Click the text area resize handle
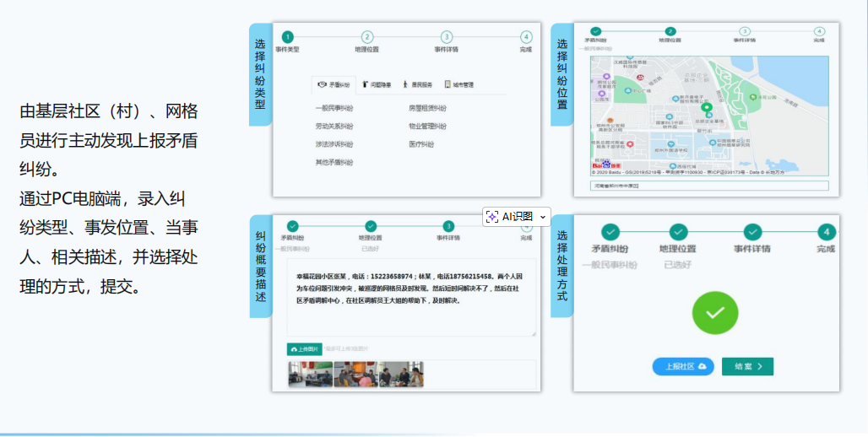The image size is (868, 437). (x=534, y=333)
